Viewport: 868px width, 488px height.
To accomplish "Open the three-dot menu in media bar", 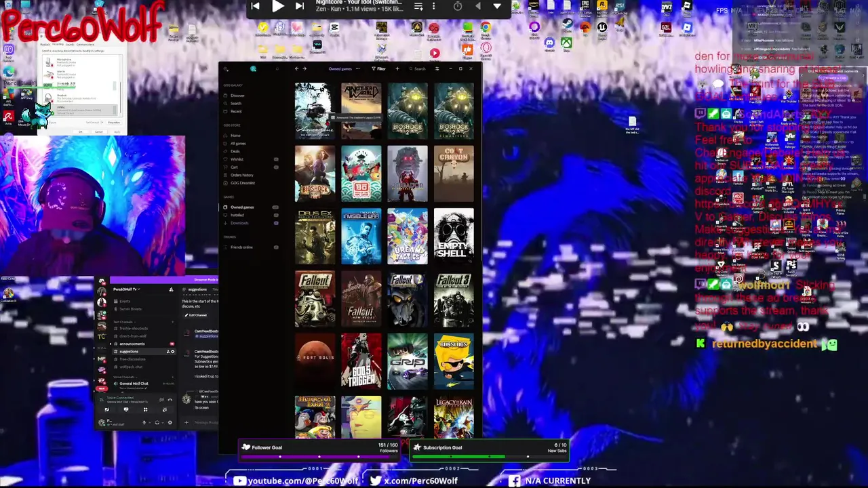I will click(434, 6).
